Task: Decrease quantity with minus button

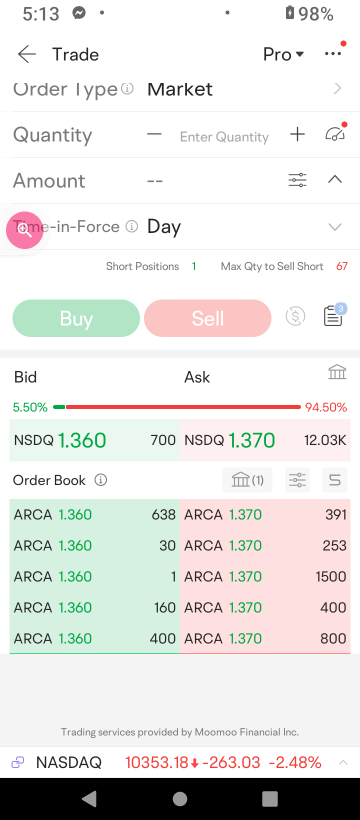Action: 154,134
